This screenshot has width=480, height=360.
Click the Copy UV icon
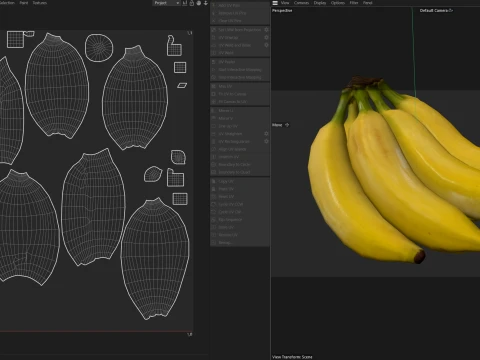214,181
